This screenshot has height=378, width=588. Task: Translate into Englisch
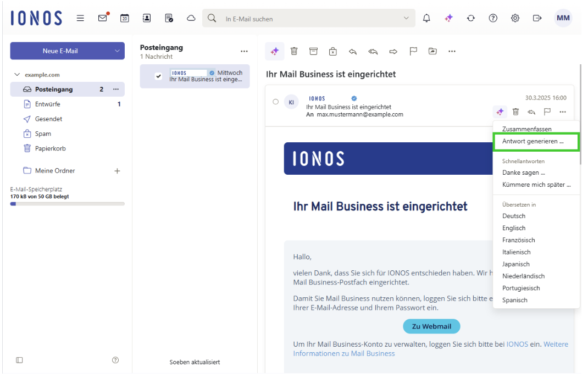(514, 228)
